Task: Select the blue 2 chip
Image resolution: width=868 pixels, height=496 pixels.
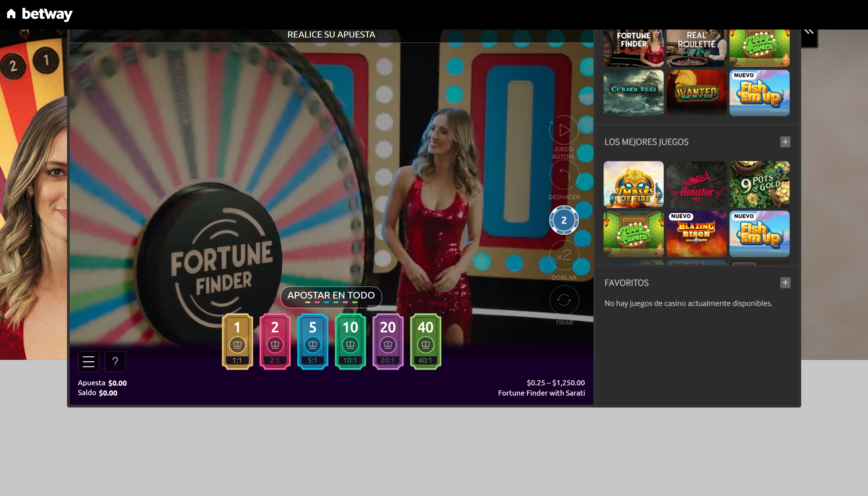Action: click(564, 220)
